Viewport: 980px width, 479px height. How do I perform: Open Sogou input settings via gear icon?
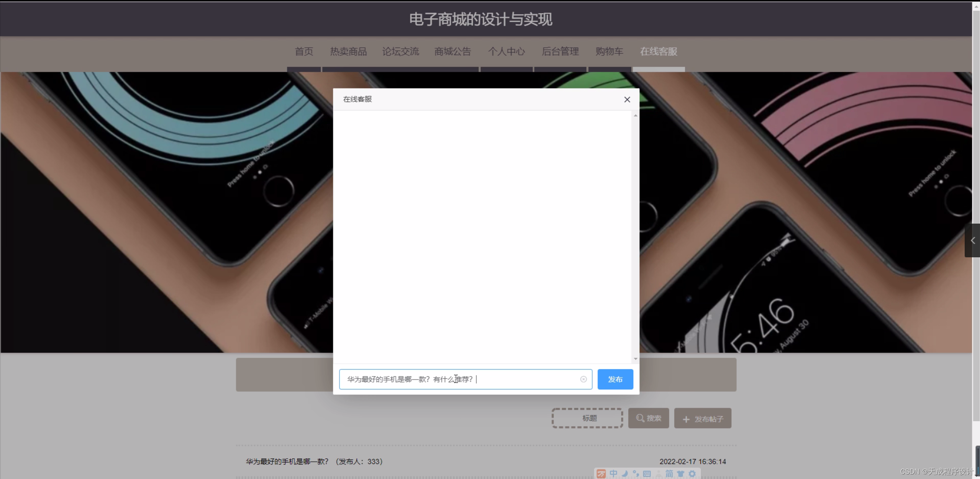pyautogui.click(x=693, y=474)
